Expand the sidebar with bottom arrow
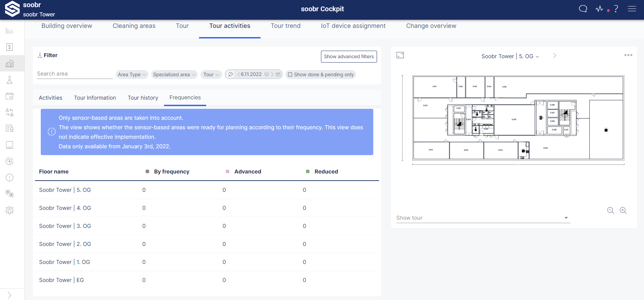The width and height of the screenshot is (644, 300). pyautogui.click(x=10, y=295)
